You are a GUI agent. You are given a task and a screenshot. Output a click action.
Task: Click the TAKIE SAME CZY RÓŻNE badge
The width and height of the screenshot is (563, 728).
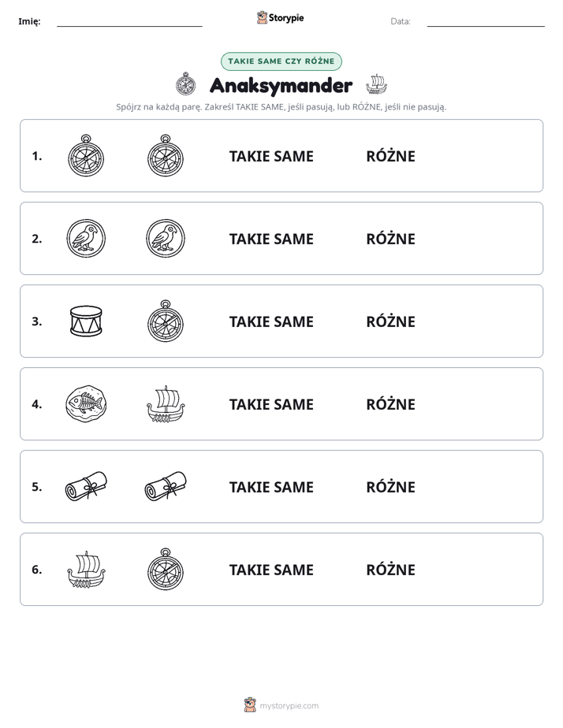pyautogui.click(x=281, y=61)
